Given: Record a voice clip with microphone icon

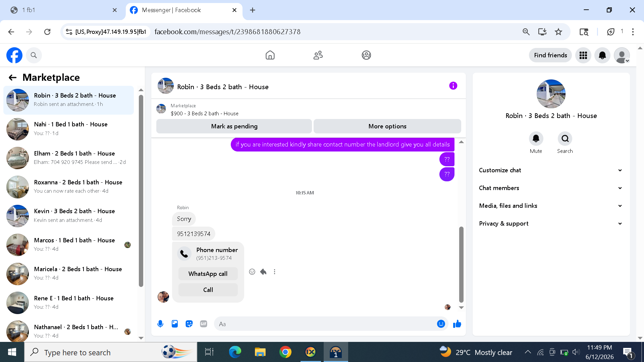Looking at the screenshot, I should point(160,324).
